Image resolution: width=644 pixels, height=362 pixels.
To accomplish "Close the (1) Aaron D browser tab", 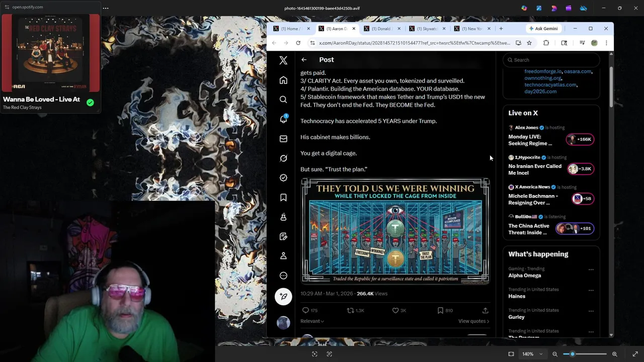I will pyautogui.click(x=353, y=29).
